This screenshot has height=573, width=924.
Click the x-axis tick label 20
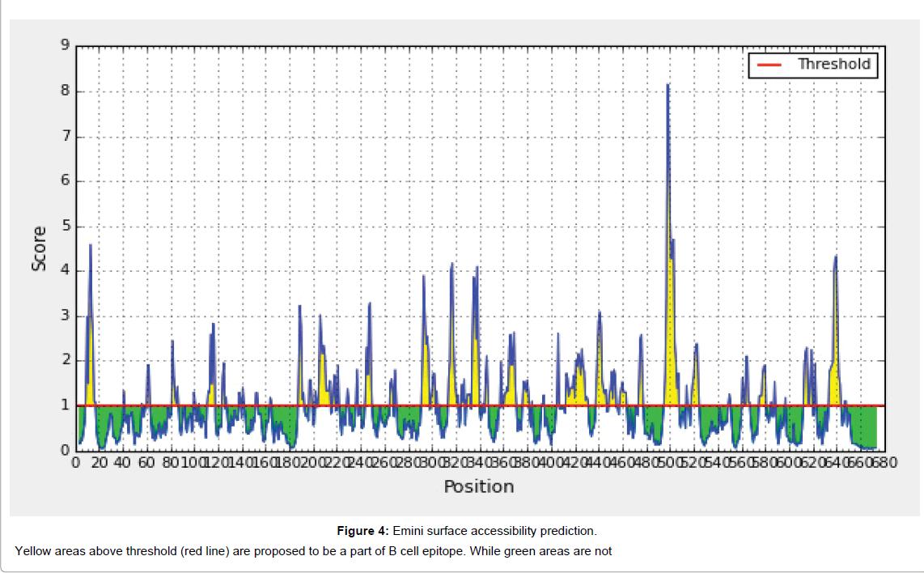click(x=99, y=463)
